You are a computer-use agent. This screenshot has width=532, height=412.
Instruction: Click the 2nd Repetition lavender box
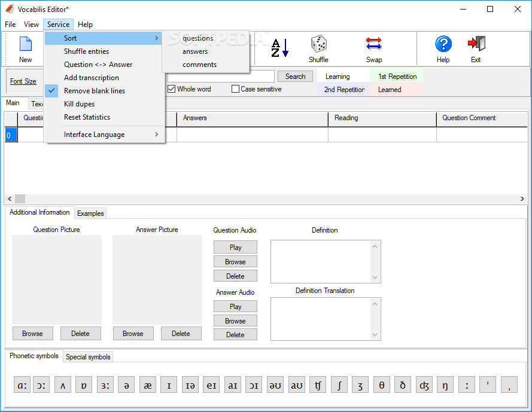[343, 90]
